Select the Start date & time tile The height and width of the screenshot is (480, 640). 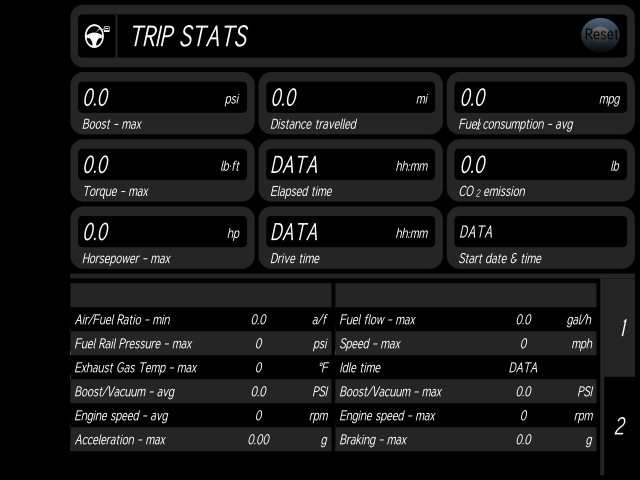coord(540,238)
